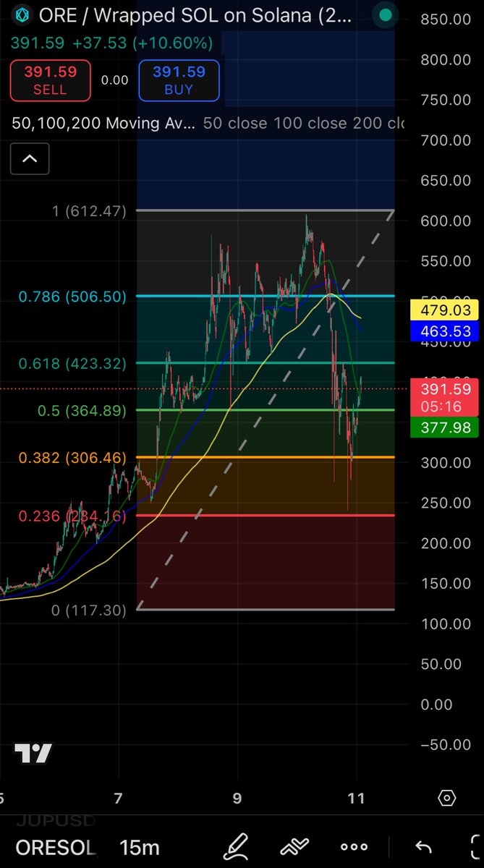Change the 15m timeframe interval
Viewport: 484px width, 868px height.
[x=139, y=847]
